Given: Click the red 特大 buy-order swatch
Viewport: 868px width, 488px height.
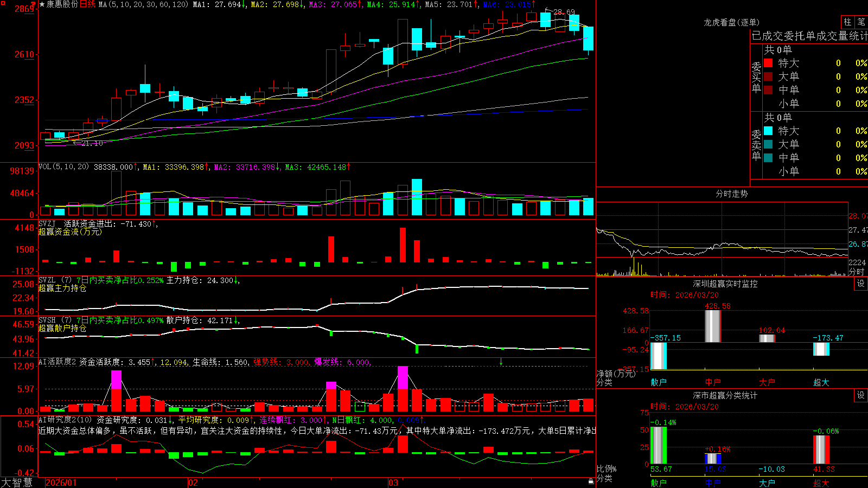Looking at the screenshot, I should pos(768,63).
